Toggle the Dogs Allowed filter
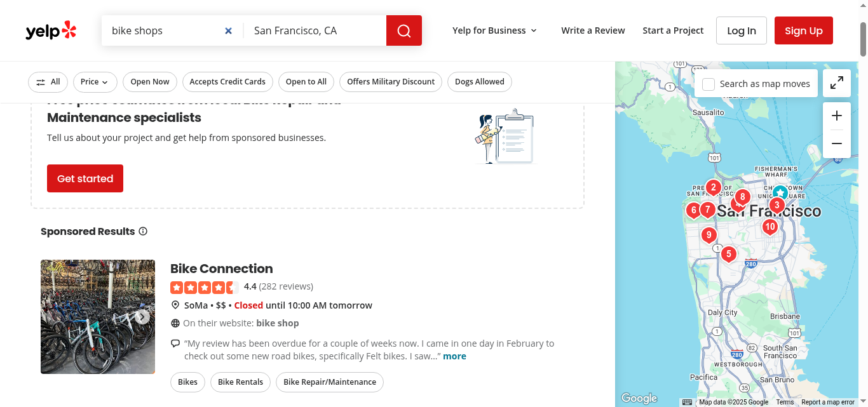Viewport: 868px width, 407px height. pos(480,82)
